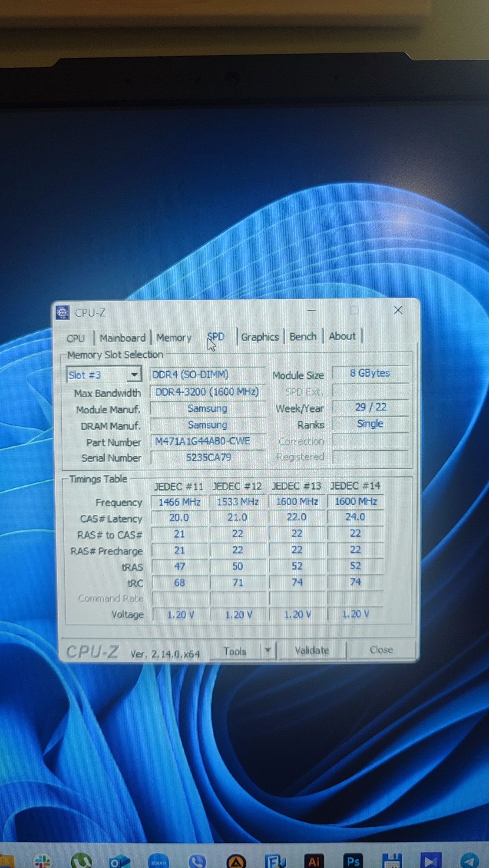Viewport: 489px width, 868px height.
Task: Click the Week/Year 29 / 22 value
Action: (x=370, y=407)
